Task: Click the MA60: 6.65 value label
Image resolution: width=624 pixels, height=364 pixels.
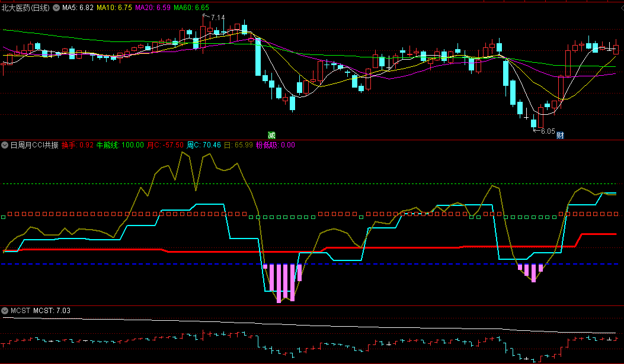Action: click(191, 8)
